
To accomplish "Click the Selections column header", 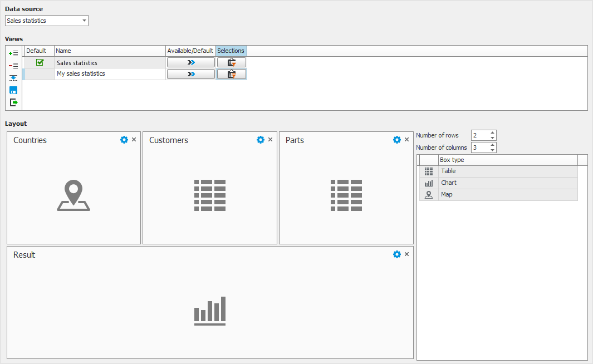I will 231,51.
